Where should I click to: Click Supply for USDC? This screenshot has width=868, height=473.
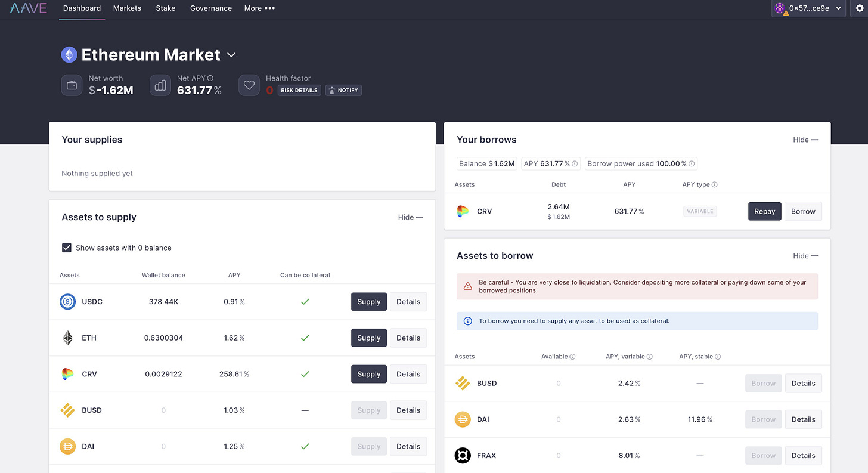[369, 302]
